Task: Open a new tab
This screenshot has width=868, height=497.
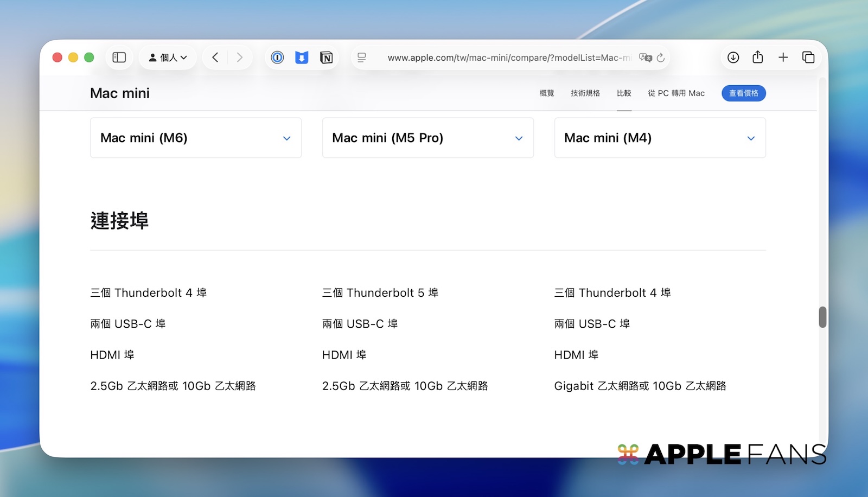Action: pos(783,58)
